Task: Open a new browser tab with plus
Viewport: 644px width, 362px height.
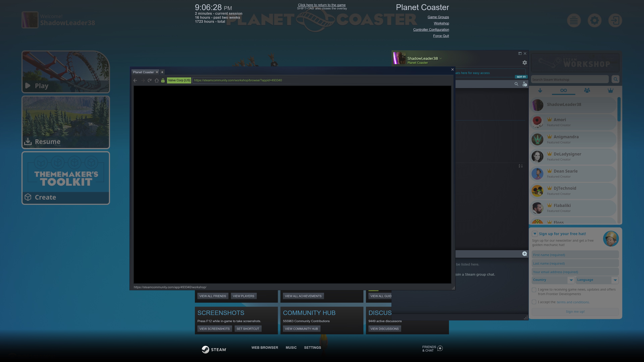Action: [162, 72]
